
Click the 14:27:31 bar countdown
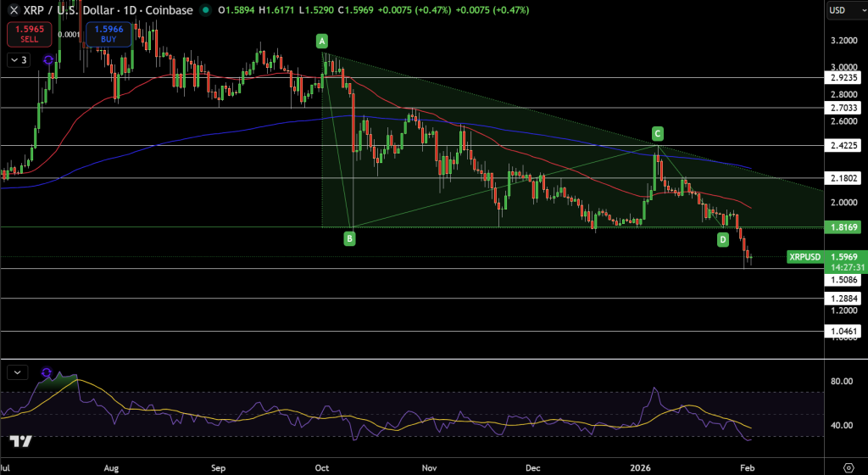pos(848,267)
